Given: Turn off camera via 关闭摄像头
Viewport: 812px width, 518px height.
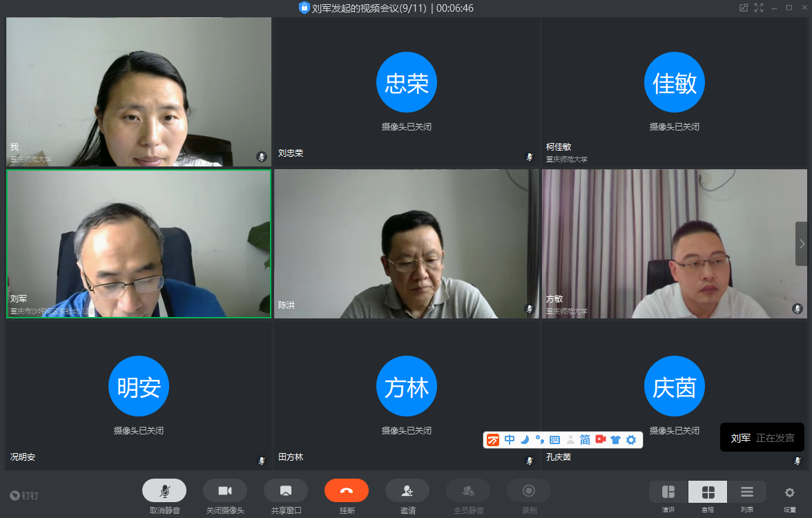Looking at the screenshot, I should (x=225, y=491).
